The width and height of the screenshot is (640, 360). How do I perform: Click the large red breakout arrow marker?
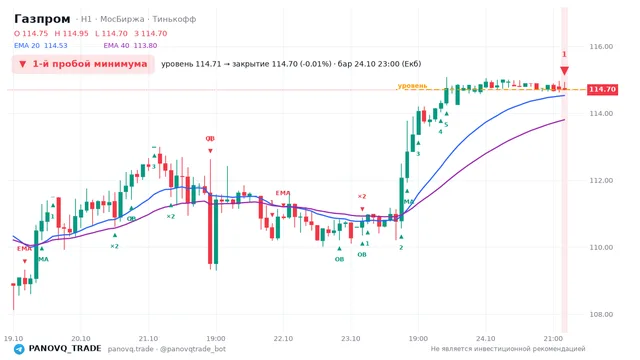tap(564, 71)
